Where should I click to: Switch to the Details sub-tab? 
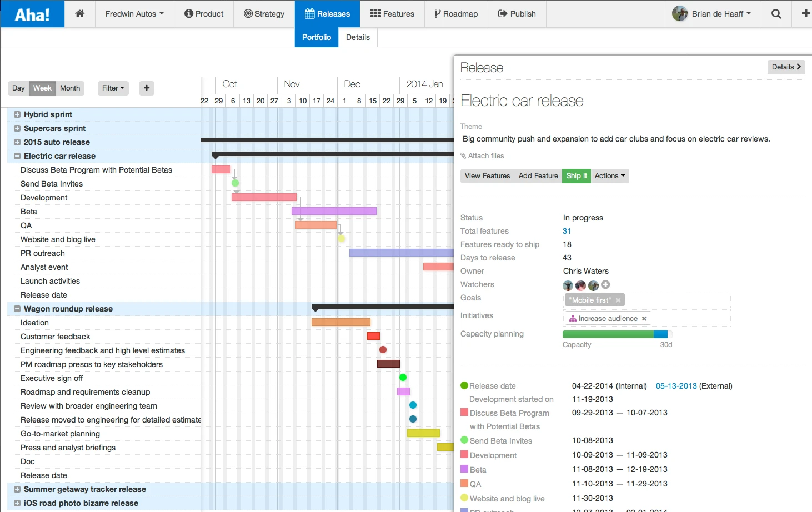(358, 37)
